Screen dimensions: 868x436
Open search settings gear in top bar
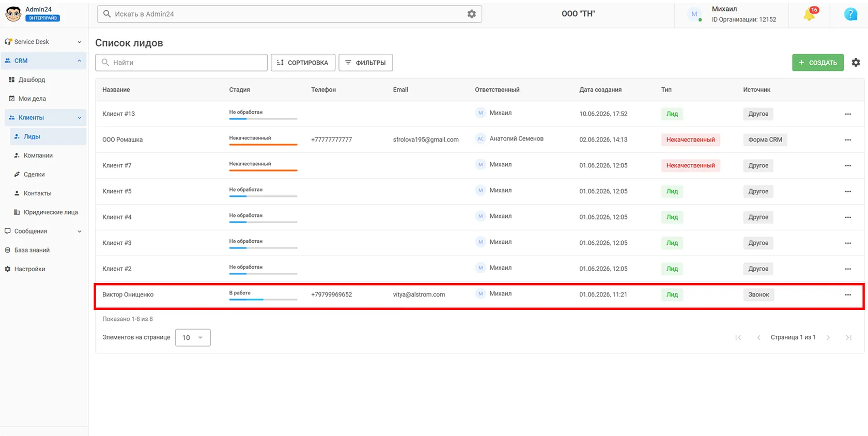(x=472, y=14)
